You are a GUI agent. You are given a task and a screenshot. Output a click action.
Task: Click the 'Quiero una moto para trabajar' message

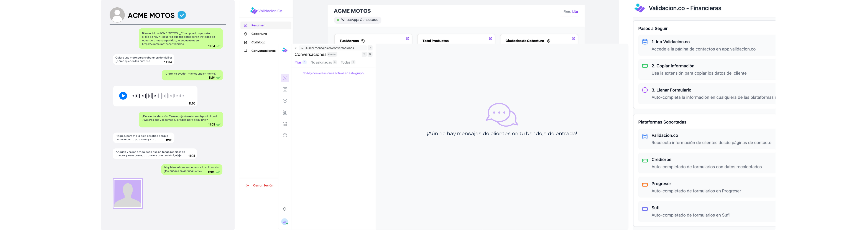143,60
